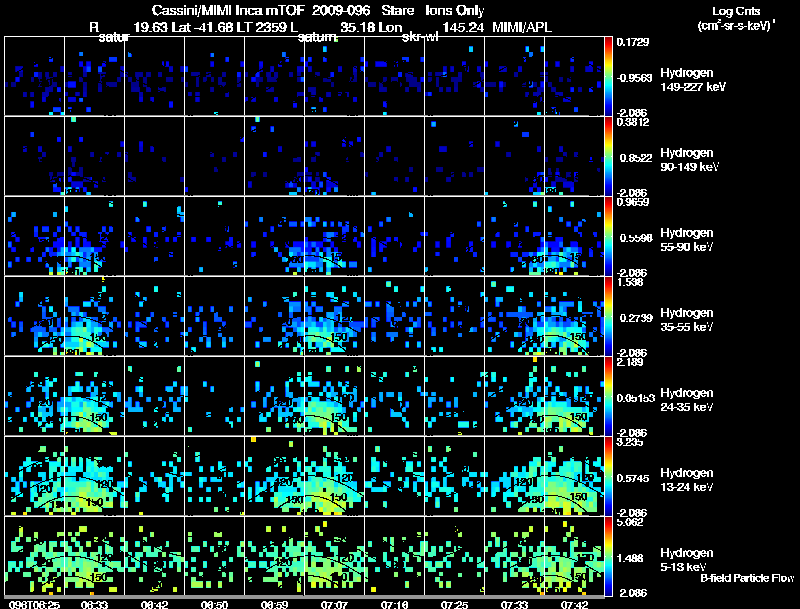This screenshot has height=609, width=800.
Task: Click the 'skr-wl' label above the panels
Action: pyautogui.click(x=420, y=37)
